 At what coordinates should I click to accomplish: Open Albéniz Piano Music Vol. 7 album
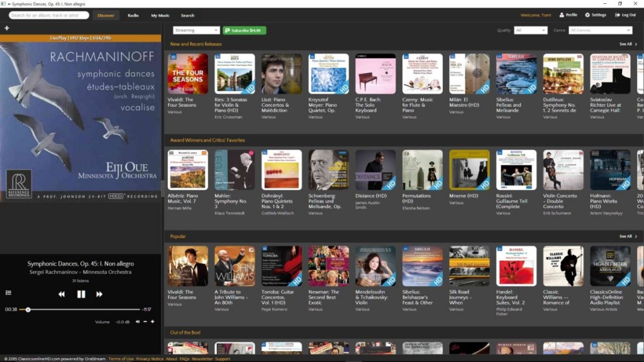coord(187,170)
